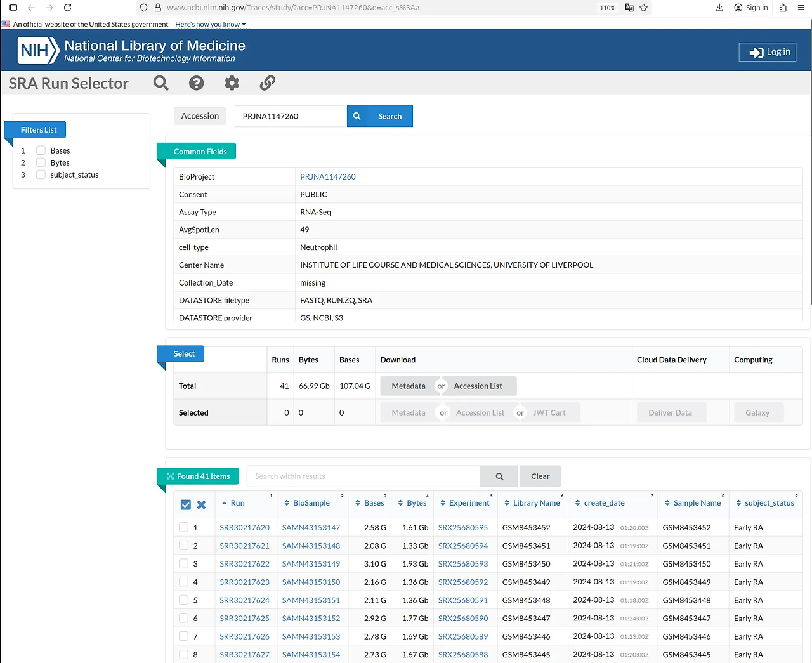Download Accession List for Total runs
The image size is (812, 663).
pyautogui.click(x=478, y=386)
